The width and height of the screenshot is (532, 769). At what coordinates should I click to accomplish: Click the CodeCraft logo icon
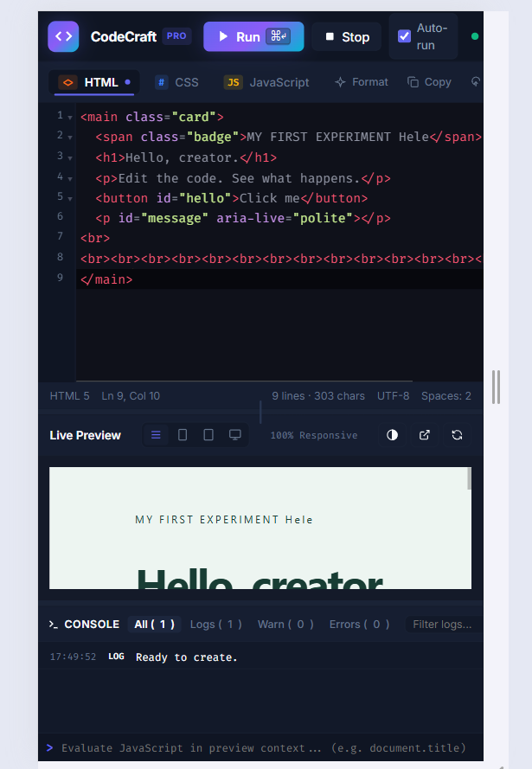63,36
